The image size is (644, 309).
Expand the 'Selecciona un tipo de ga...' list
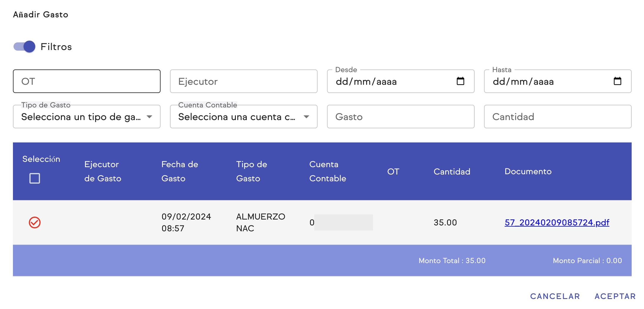(x=82, y=117)
